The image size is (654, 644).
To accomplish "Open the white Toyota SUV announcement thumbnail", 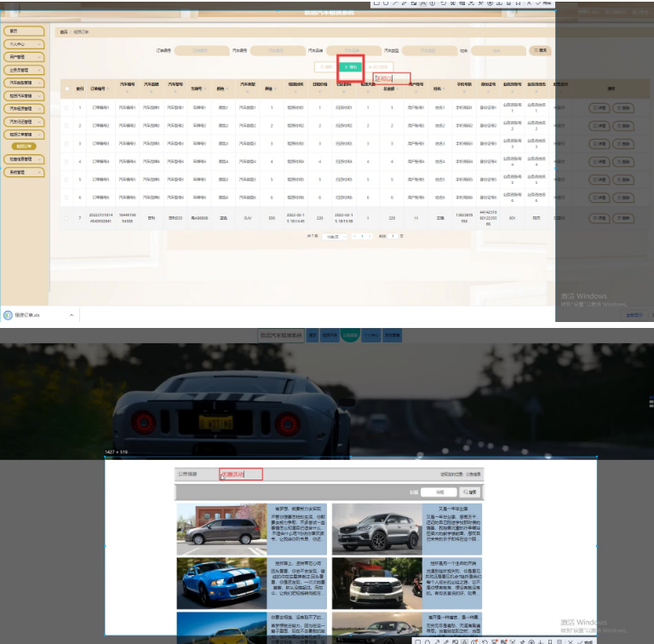I will [377, 584].
